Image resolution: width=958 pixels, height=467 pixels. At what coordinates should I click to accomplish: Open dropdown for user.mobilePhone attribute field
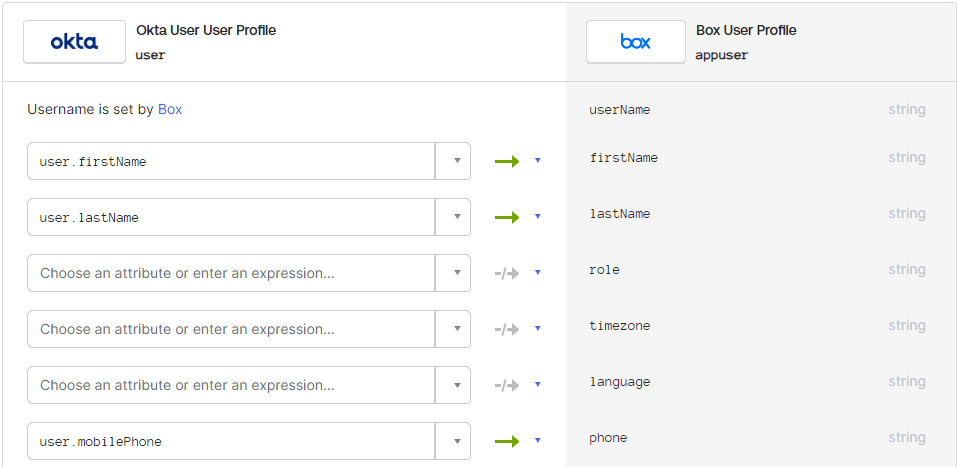(453, 441)
